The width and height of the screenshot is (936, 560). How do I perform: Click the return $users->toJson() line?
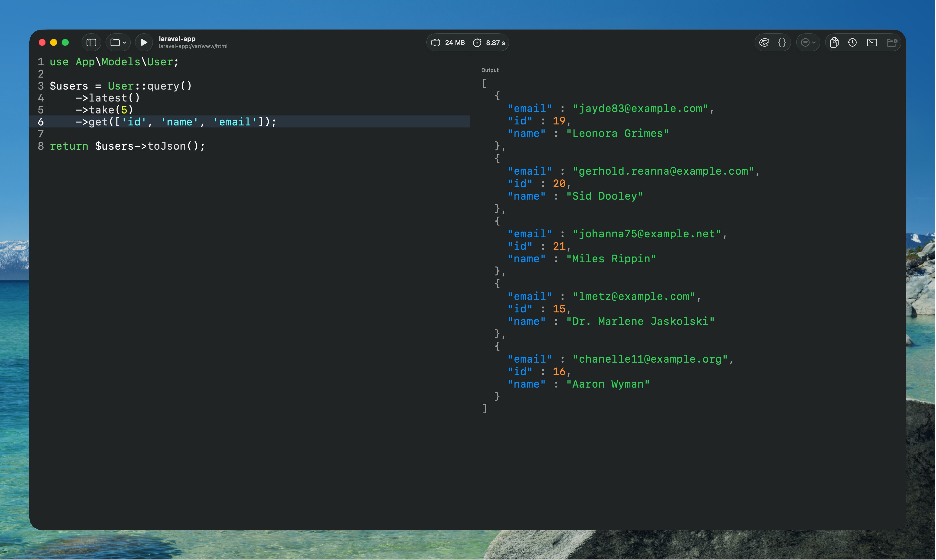point(127,146)
